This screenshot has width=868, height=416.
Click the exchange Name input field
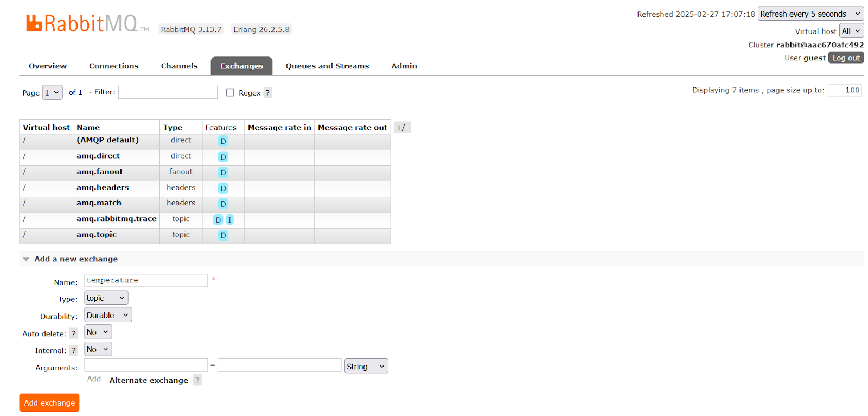146,280
